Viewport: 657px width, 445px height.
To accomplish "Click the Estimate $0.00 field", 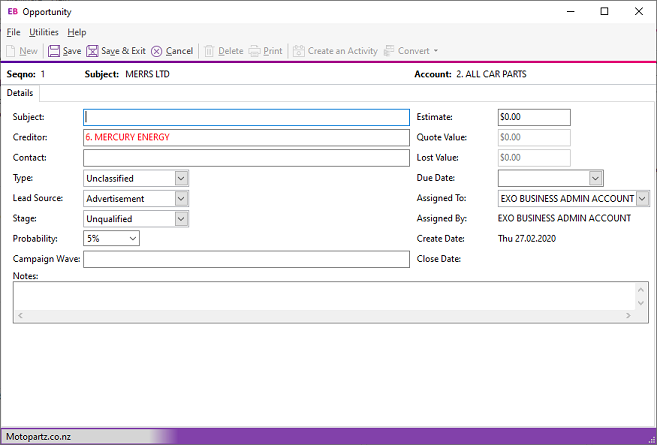I will tap(534, 117).
